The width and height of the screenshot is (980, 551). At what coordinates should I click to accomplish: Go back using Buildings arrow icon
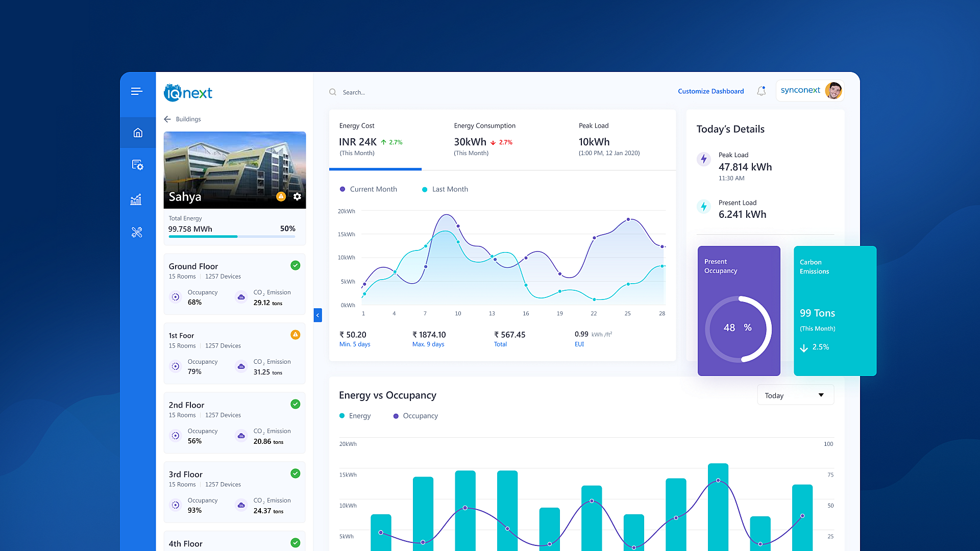167,119
